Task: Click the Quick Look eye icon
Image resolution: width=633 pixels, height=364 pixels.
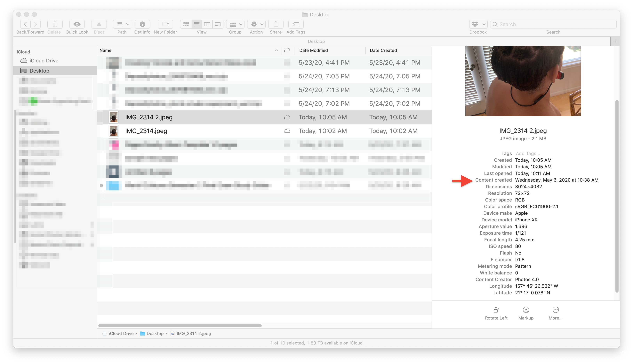Action: click(x=77, y=24)
